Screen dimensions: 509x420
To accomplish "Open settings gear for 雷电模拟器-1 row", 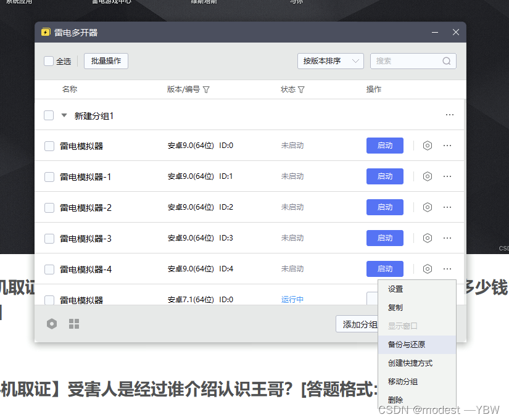I will (427, 176).
